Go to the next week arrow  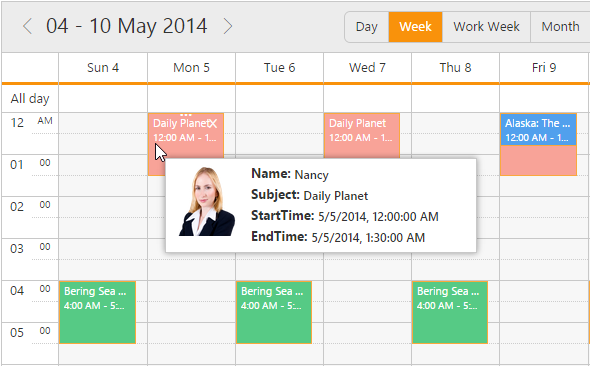pos(228,26)
